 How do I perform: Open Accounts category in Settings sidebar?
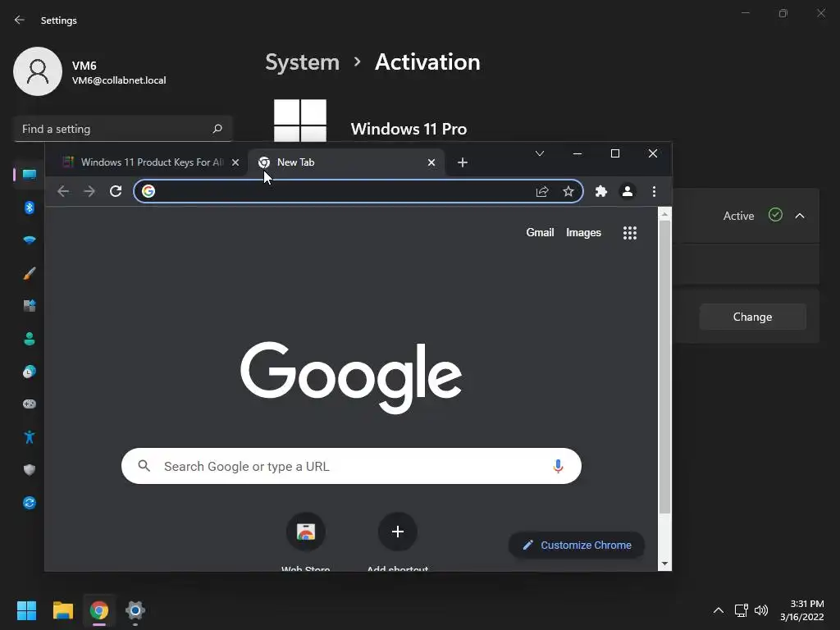30,339
